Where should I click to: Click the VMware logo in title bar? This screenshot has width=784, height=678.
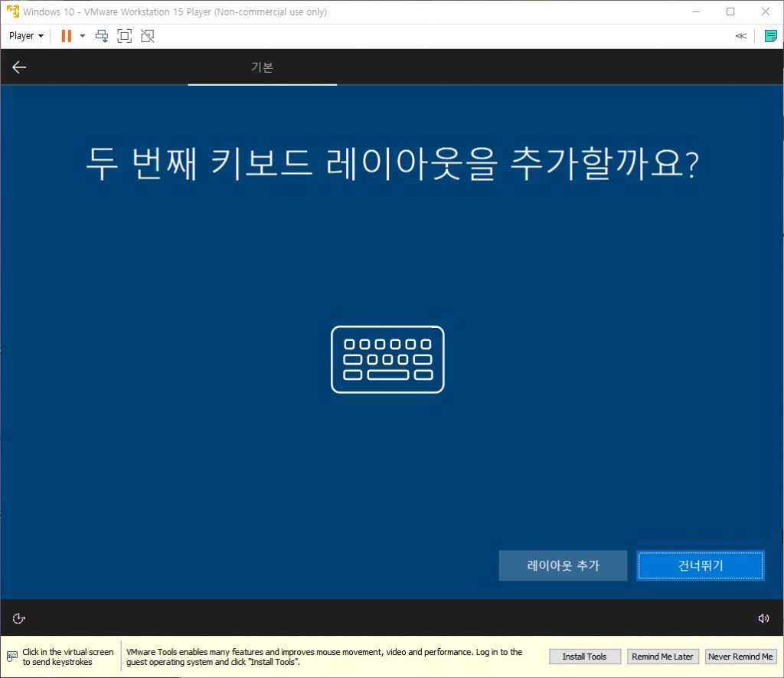pos(12,11)
